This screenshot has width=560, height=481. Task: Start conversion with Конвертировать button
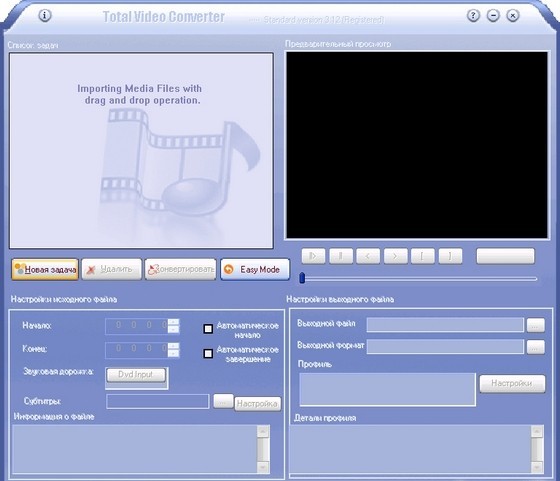tap(180, 270)
